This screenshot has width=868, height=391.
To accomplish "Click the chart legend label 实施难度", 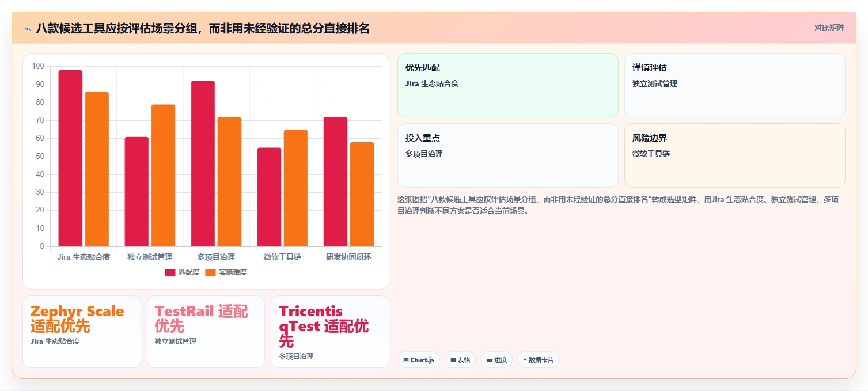I will (x=233, y=272).
